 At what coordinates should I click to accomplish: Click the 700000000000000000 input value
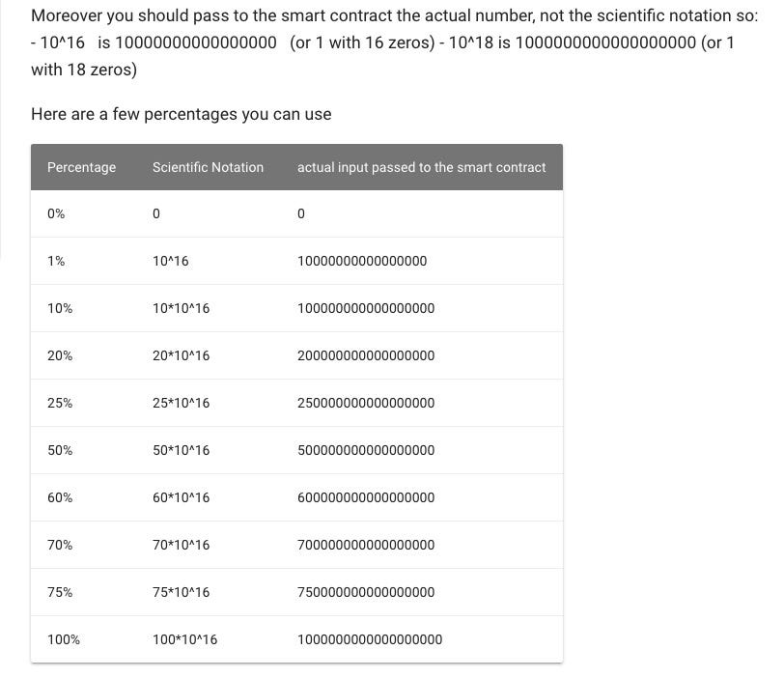pyautogui.click(x=366, y=545)
